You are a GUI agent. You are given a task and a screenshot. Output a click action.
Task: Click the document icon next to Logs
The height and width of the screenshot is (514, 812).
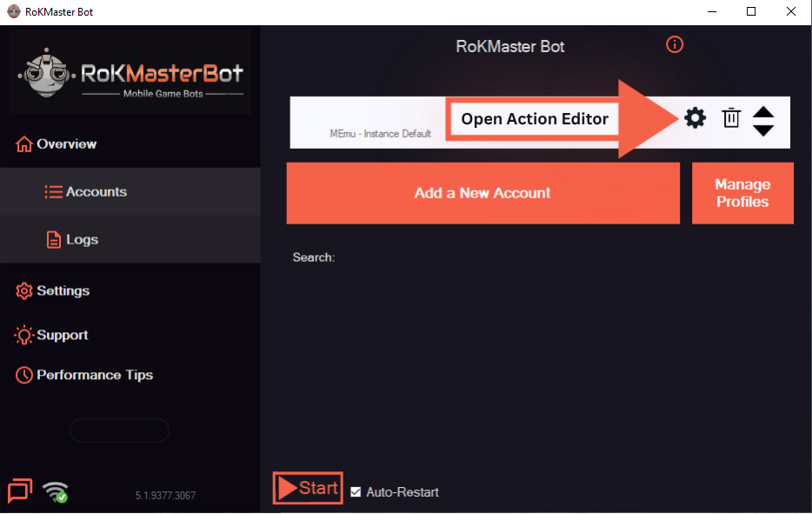[x=54, y=239]
